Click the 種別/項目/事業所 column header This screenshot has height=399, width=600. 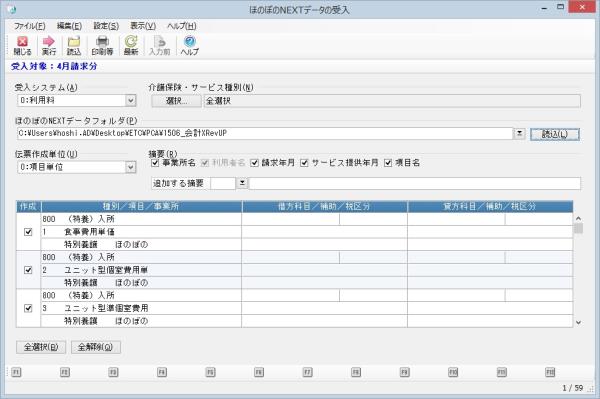coord(141,207)
